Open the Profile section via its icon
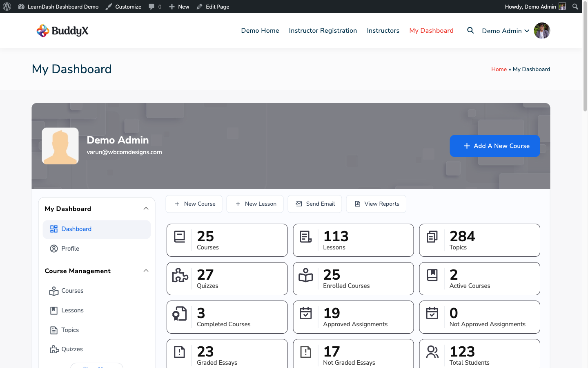This screenshot has height=368, width=588. point(54,248)
